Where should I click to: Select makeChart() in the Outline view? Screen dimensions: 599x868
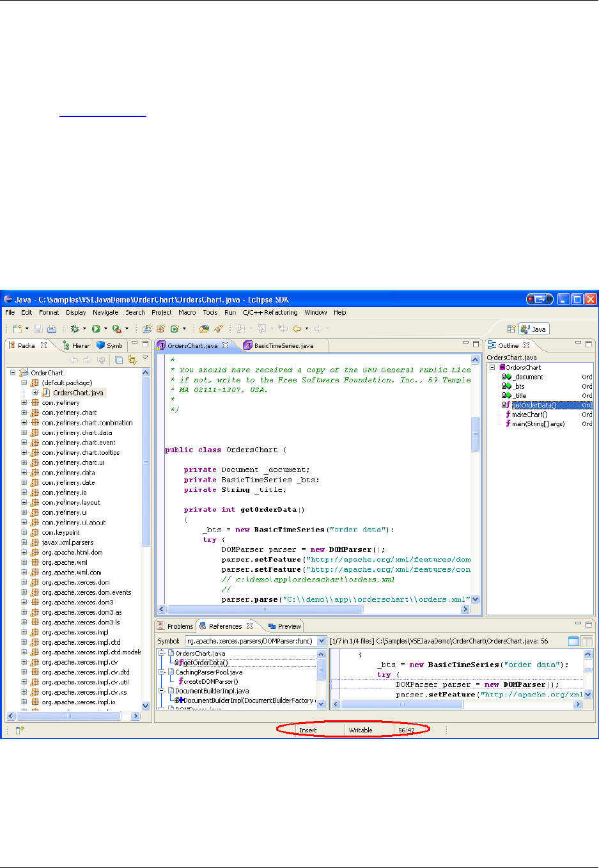(x=529, y=414)
